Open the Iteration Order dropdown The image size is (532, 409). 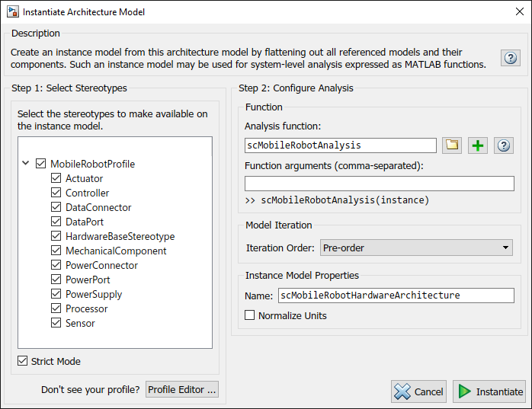tap(416, 248)
